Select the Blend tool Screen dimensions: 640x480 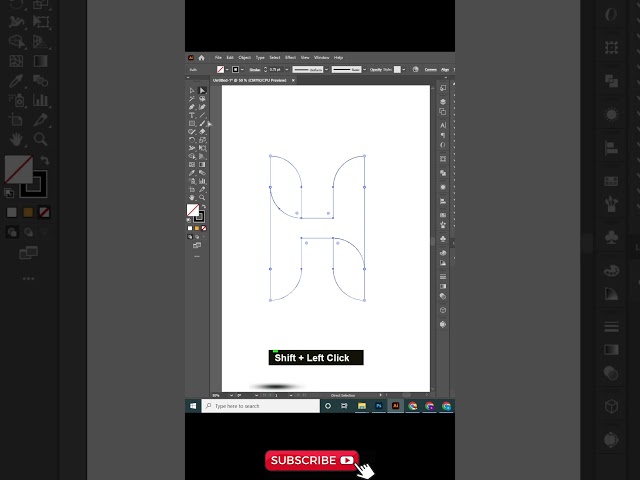[202, 173]
